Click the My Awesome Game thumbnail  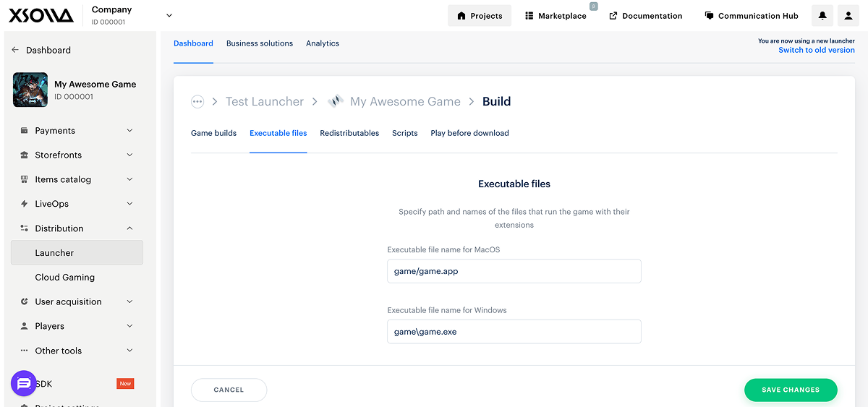[30, 90]
